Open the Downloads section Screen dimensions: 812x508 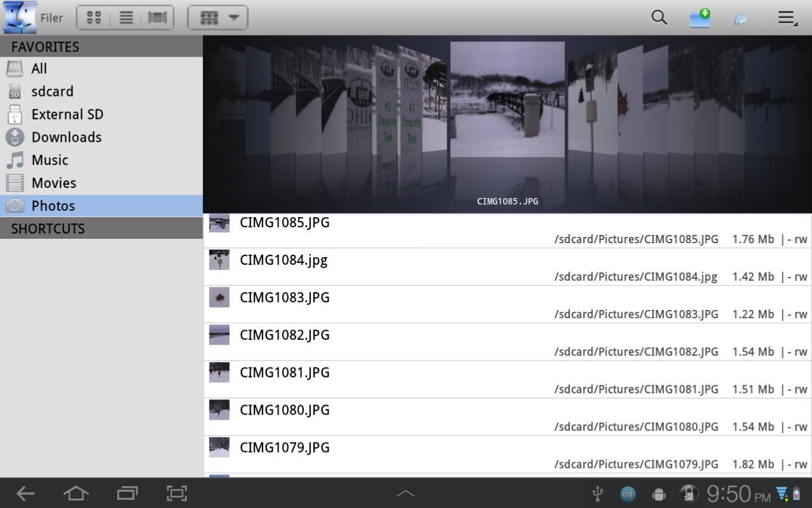pyautogui.click(x=66, y=137)
